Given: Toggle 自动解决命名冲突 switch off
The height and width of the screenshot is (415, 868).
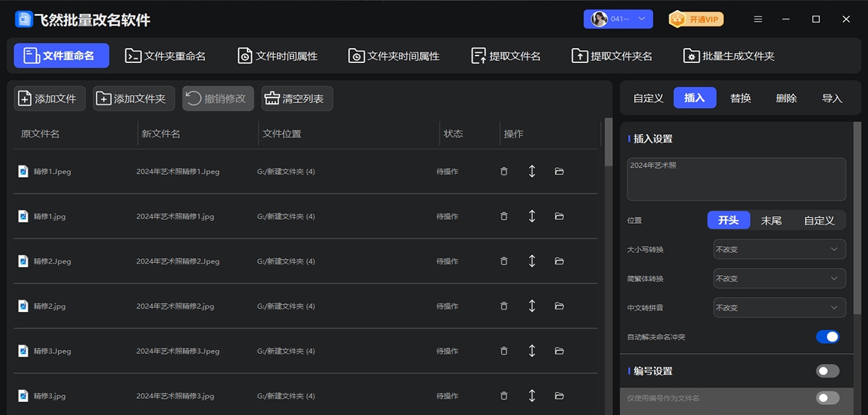Looking at the screenshot, I should click(828, 336).
